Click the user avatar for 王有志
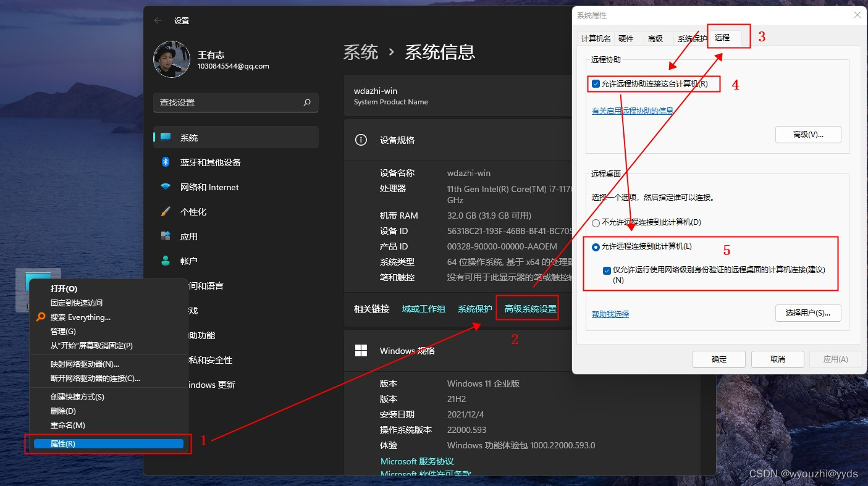868x486 pixels. point(171,59)
